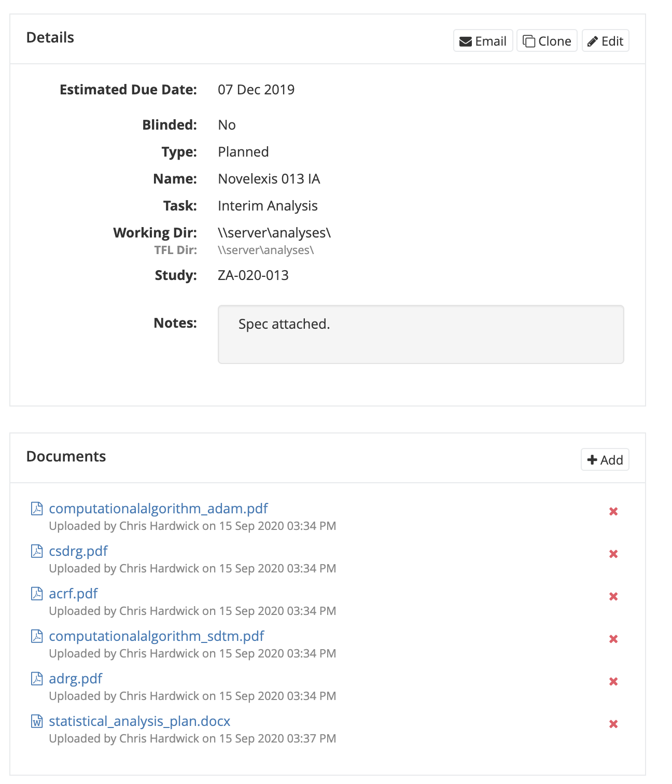The image size is (672, 784).
Task: Select the Blinded value No
Action: click(227, 125)
